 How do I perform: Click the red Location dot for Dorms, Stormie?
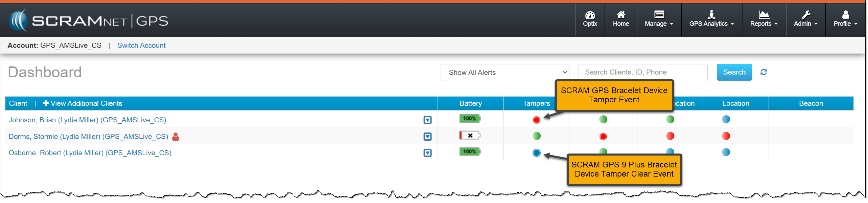(x=726, y=136)
